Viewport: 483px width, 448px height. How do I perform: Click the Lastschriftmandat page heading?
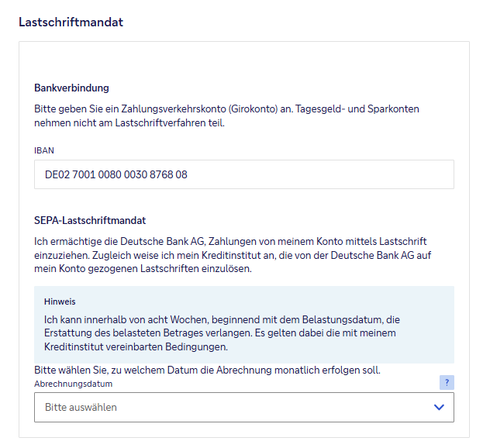[71, 22]
